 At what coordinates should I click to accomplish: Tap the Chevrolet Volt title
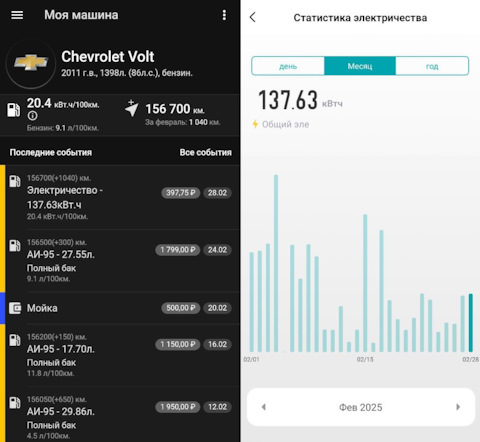click(x=108, y=57)
